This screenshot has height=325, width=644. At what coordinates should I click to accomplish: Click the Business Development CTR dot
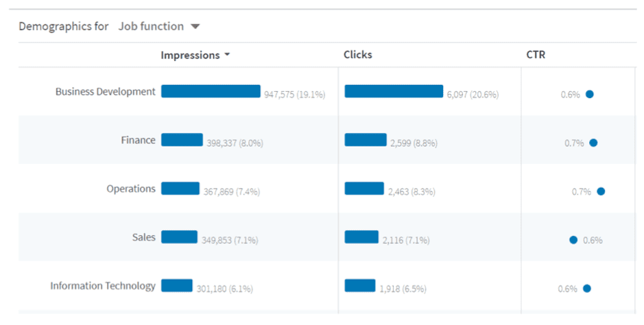(589, 95)
